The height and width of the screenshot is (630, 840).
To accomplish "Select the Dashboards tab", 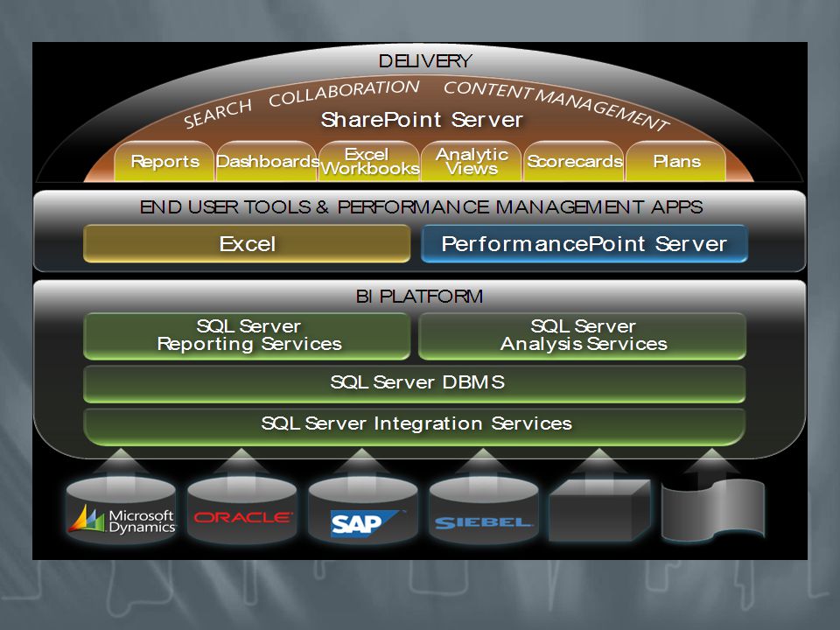I will tap(267, 161).
